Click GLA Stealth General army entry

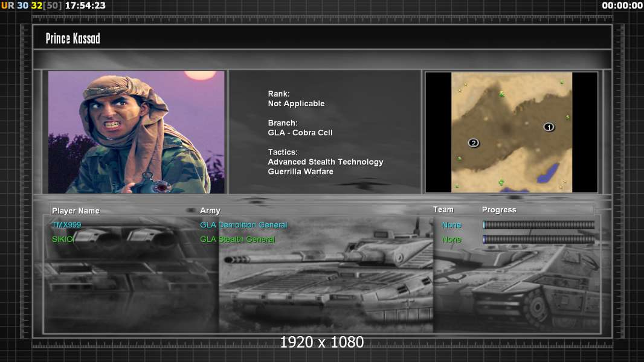237,240
